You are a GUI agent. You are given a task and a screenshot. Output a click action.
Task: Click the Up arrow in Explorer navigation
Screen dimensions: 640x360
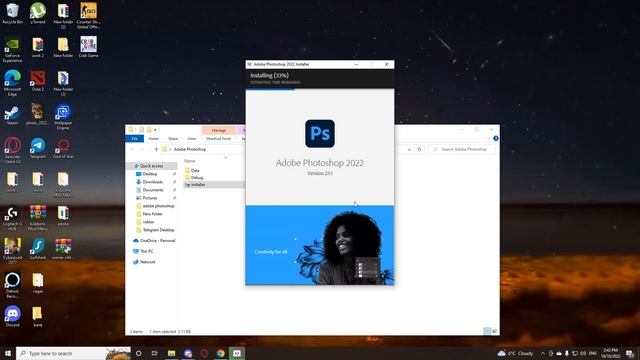coord(156,149)
